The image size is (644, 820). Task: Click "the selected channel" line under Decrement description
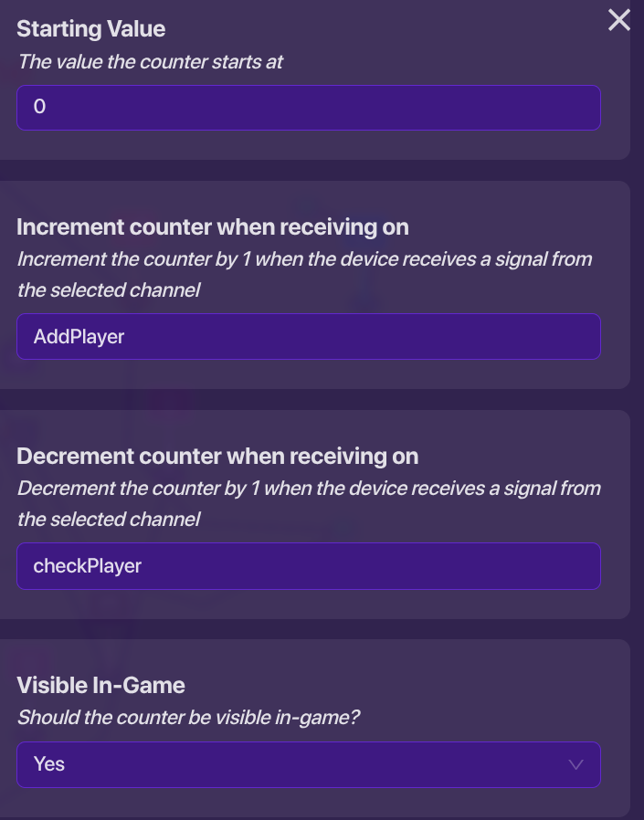(x=109, y=520)
